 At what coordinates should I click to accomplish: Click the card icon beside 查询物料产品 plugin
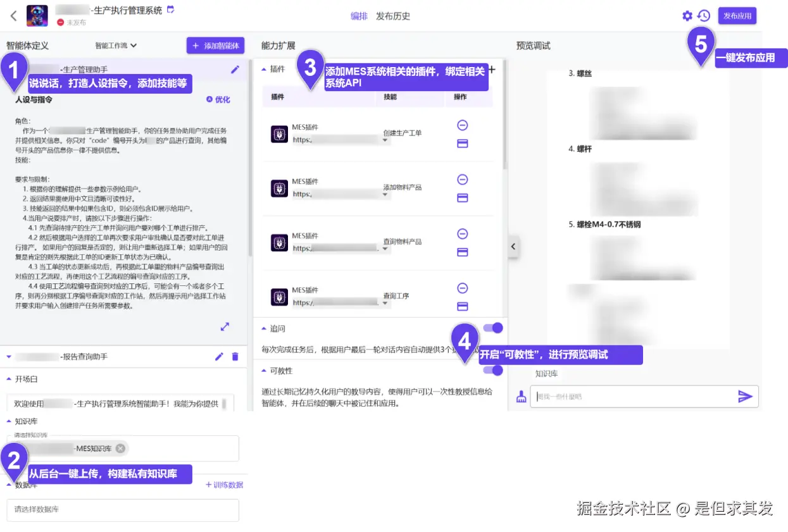tap(462, 252)
